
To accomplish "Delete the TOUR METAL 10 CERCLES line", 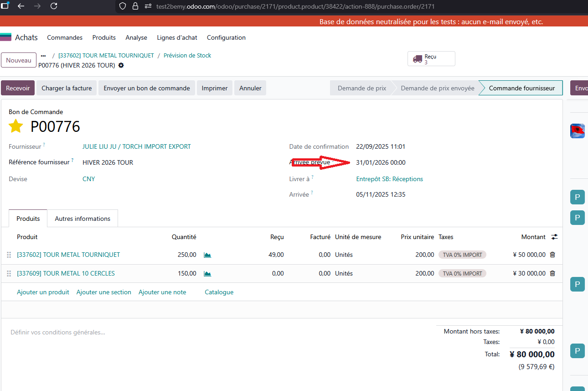I will pos(552,274).
